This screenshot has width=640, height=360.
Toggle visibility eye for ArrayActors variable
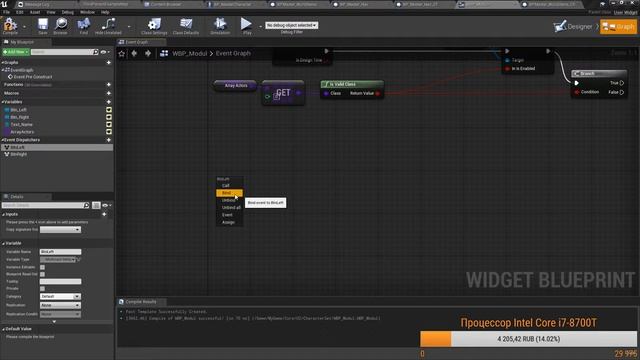coord(109,132)
